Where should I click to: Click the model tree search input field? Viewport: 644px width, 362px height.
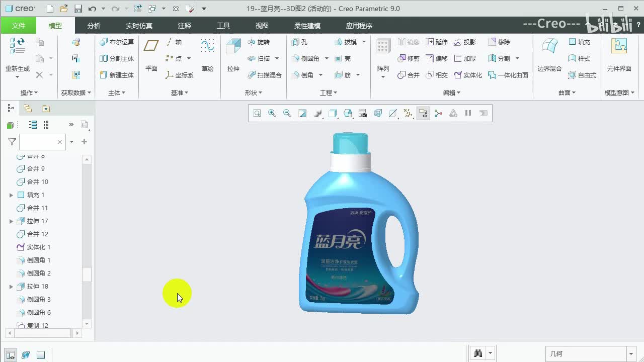42,142
